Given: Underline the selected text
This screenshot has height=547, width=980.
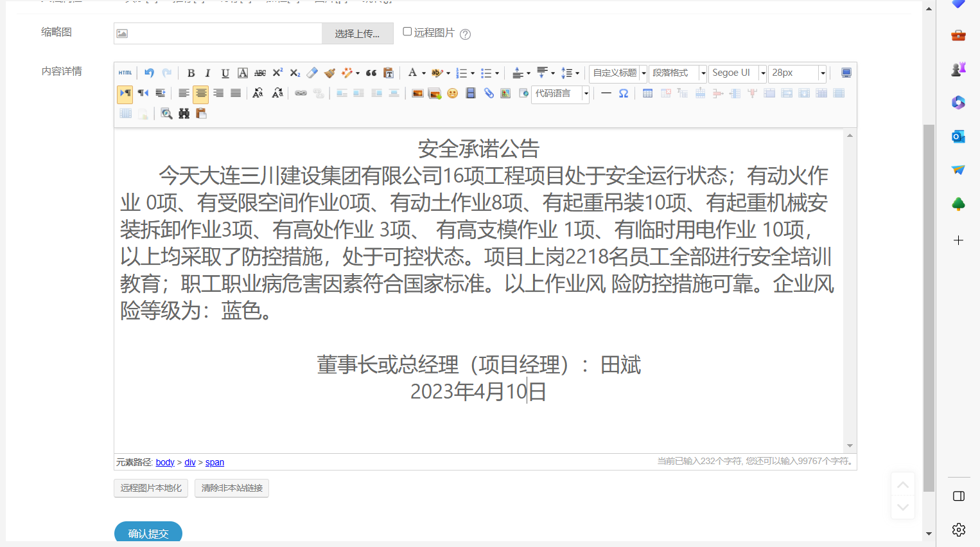Looking at the screenshot, I should 225,73.
